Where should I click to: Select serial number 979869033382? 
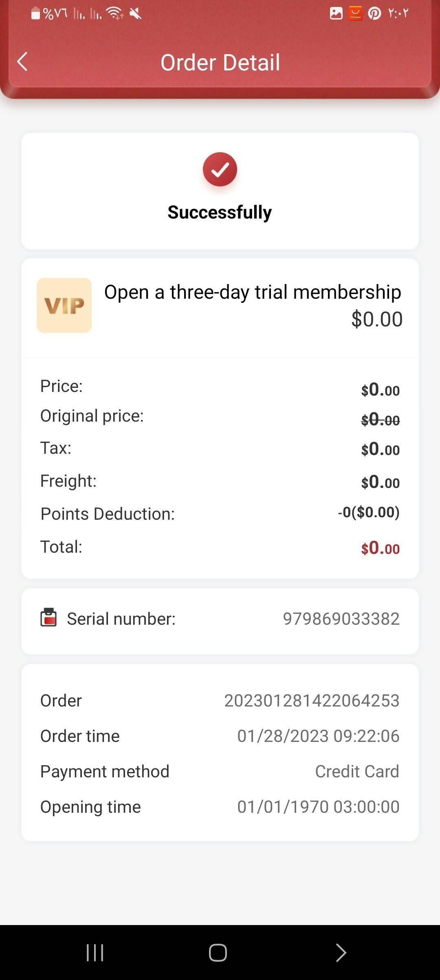tap(341, 619)
